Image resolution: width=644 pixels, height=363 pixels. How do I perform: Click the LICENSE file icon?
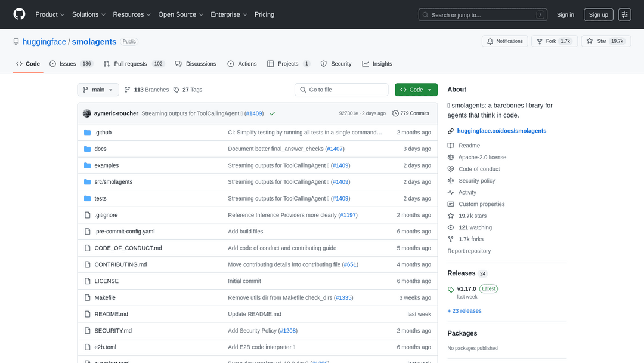click(87, 281)
